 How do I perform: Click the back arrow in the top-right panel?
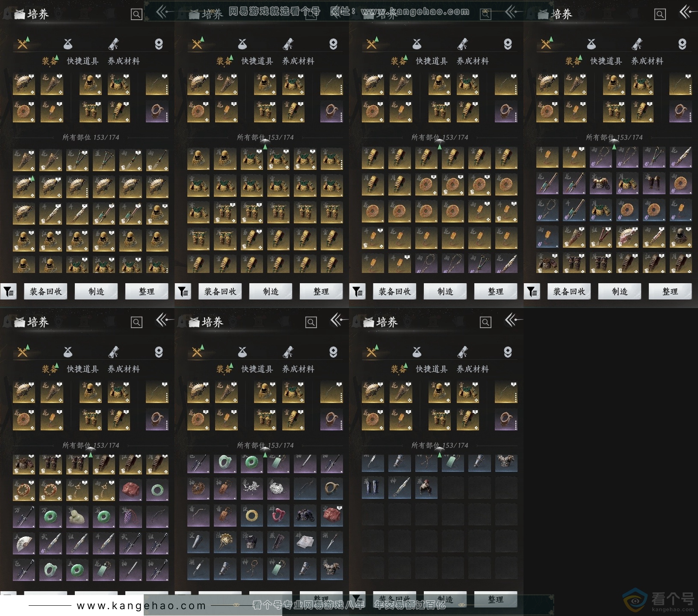[x=688, y=12]
